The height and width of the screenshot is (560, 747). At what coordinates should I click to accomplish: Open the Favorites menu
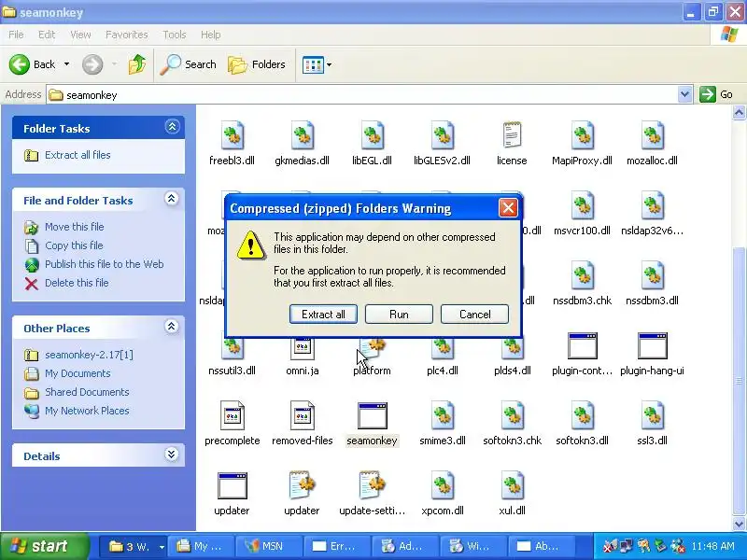(x=127, y=35)
